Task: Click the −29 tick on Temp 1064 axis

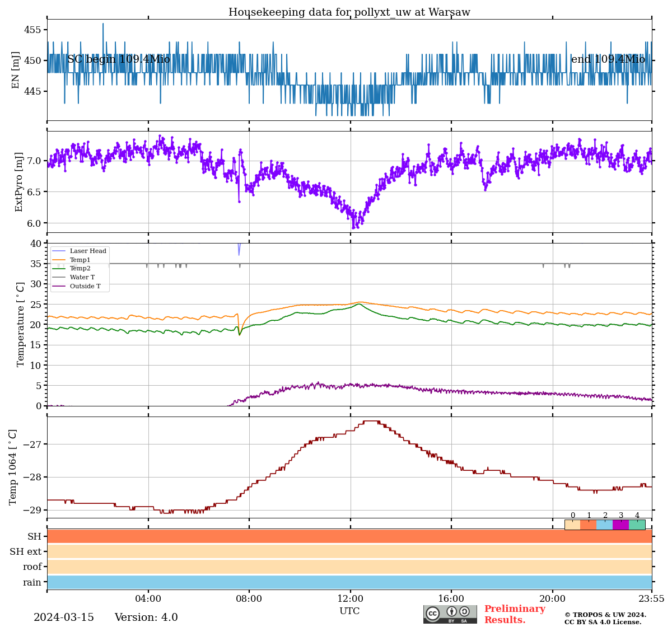Action: click(33, 510)
